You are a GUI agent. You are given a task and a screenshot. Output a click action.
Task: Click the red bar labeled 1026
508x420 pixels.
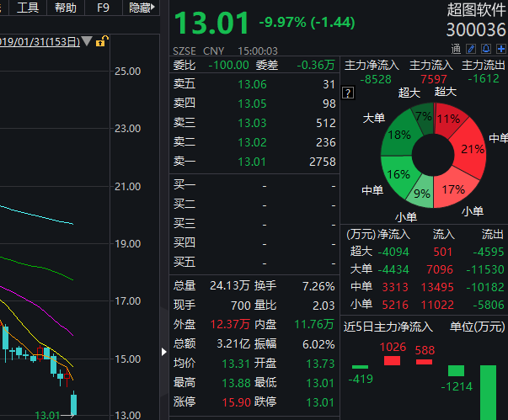pyautogui.click(x=392, y=361)
